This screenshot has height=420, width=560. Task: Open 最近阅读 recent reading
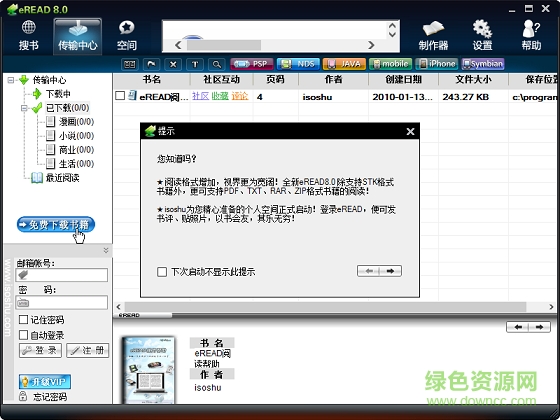[62, 178]
